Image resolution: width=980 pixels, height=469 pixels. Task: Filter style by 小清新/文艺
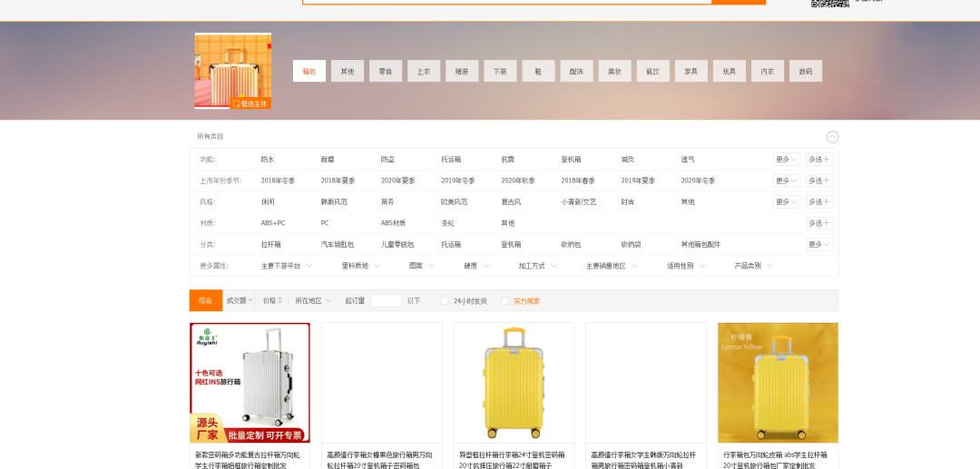(x=579, y=201)
